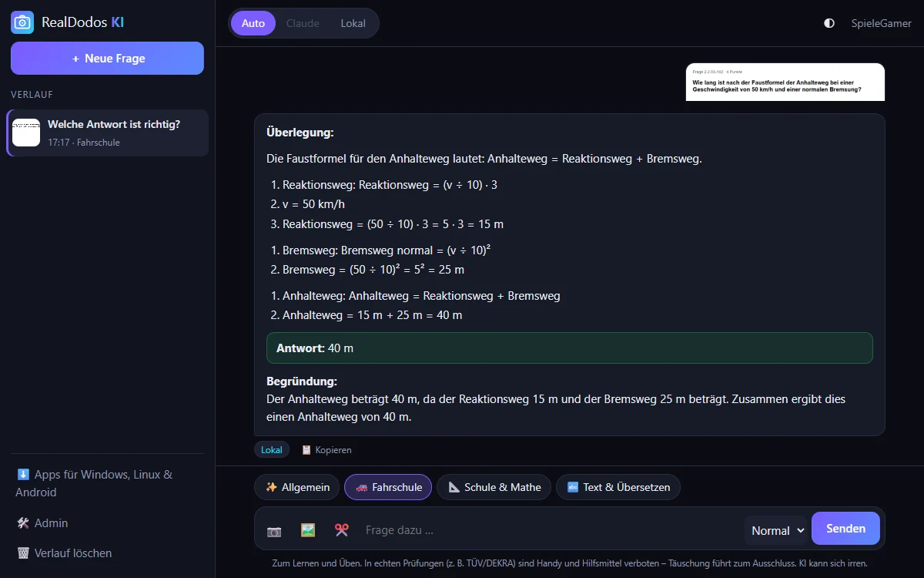
Task: Click the disclaimer text about TÜV/DEKRA
Action: pyautogui.click(x=570, y=563)
